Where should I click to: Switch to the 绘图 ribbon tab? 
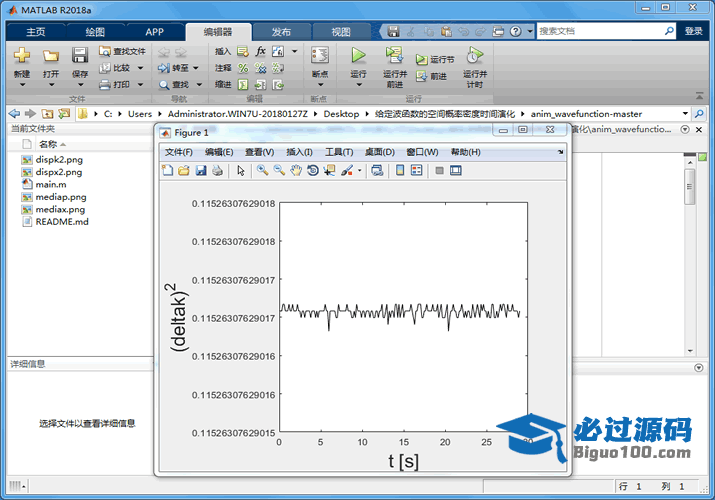[x=95, y=31]
